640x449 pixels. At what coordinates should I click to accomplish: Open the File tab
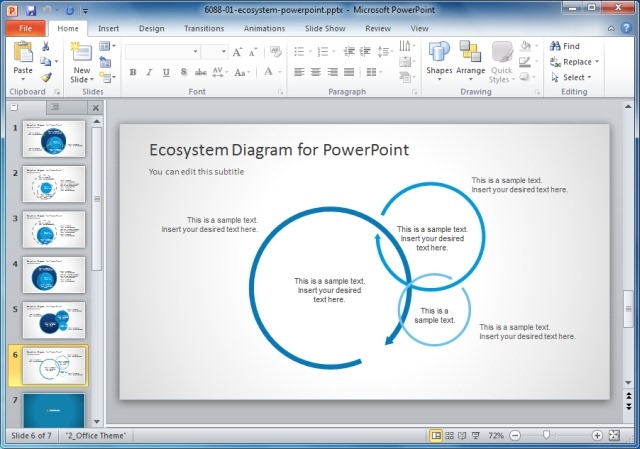25,28
